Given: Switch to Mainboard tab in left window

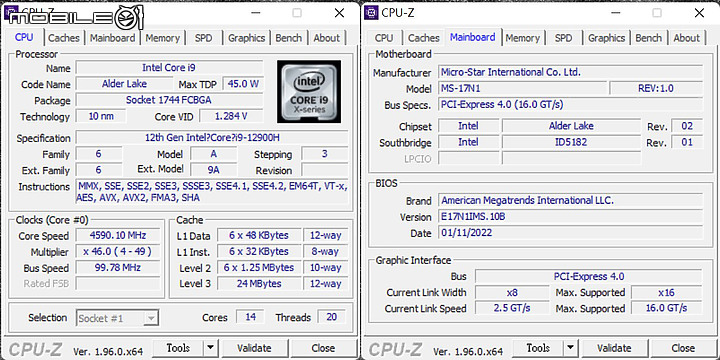Looking at the screenshot, I should (x=112, y=38).
